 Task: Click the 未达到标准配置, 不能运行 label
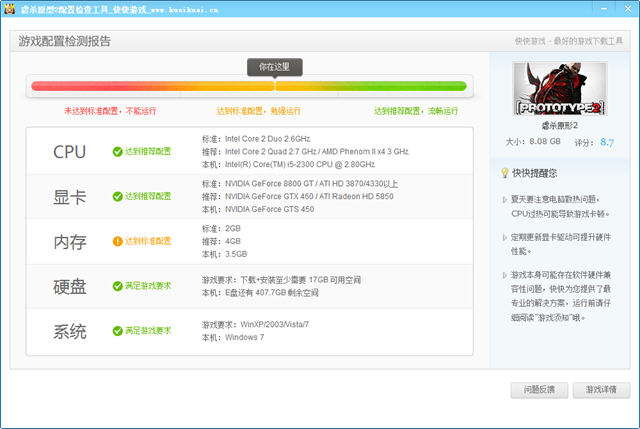110,111
